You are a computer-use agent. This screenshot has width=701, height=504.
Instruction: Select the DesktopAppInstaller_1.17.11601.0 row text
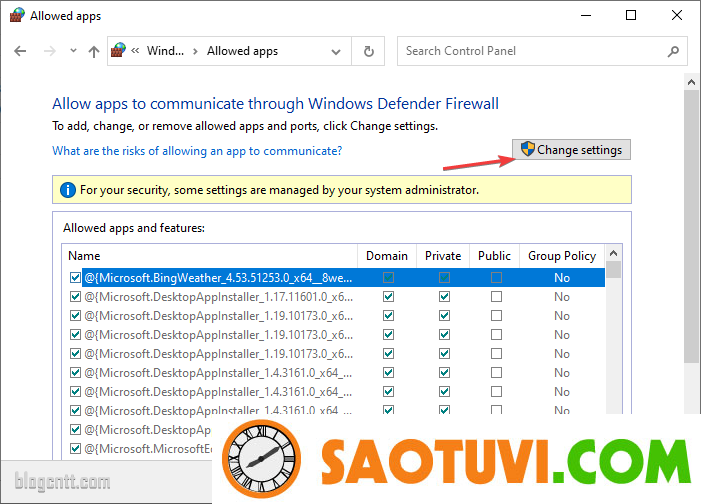tap(218, 296)
